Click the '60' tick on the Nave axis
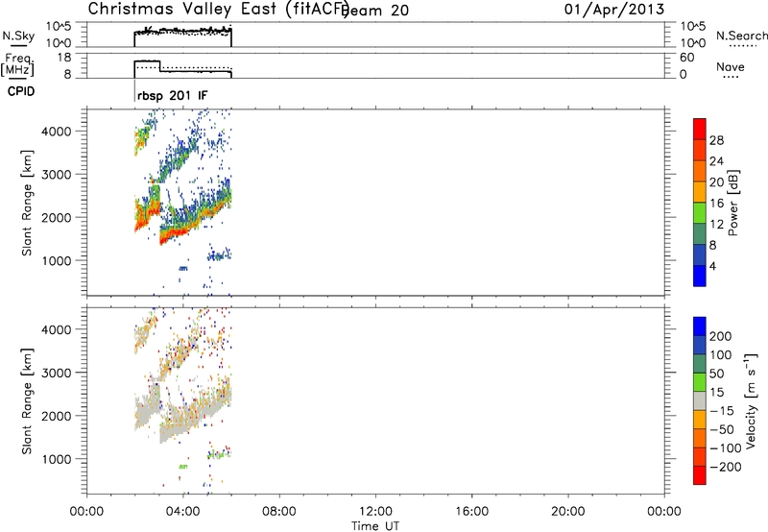 coord(686,58)
